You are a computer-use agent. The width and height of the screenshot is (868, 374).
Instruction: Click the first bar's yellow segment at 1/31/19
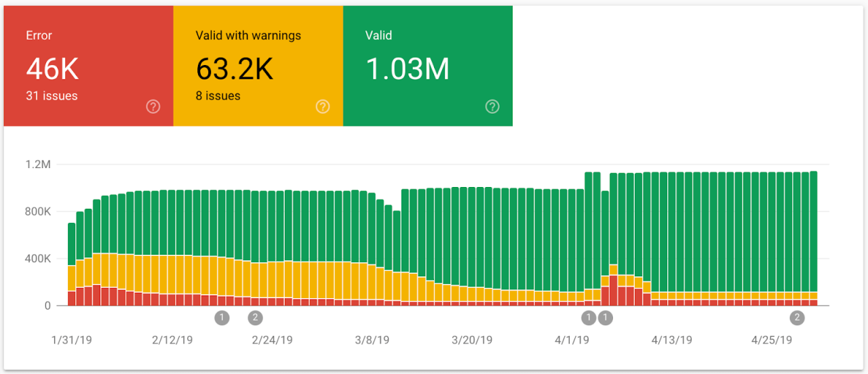(72, 278)
